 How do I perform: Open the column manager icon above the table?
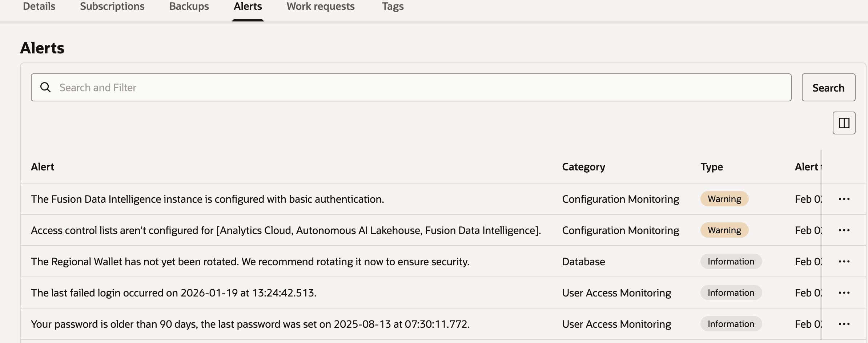tap(844, 123)
